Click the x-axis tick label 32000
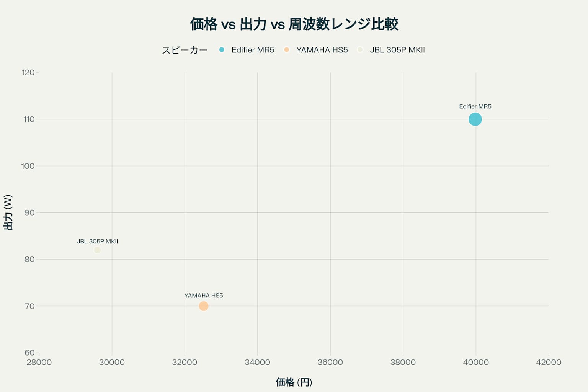This screenshot has height=392, width=588. coord(185,362)
